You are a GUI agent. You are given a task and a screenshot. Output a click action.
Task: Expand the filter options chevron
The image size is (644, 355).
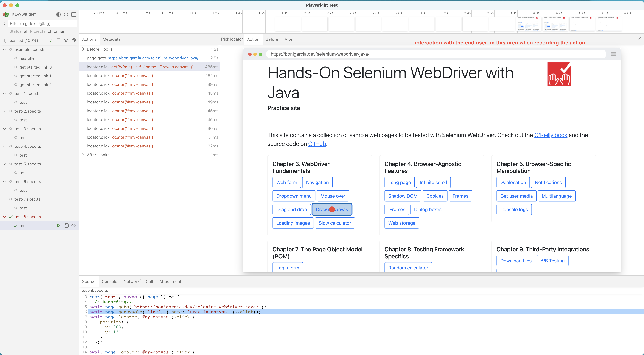click(x=4, y=23)
